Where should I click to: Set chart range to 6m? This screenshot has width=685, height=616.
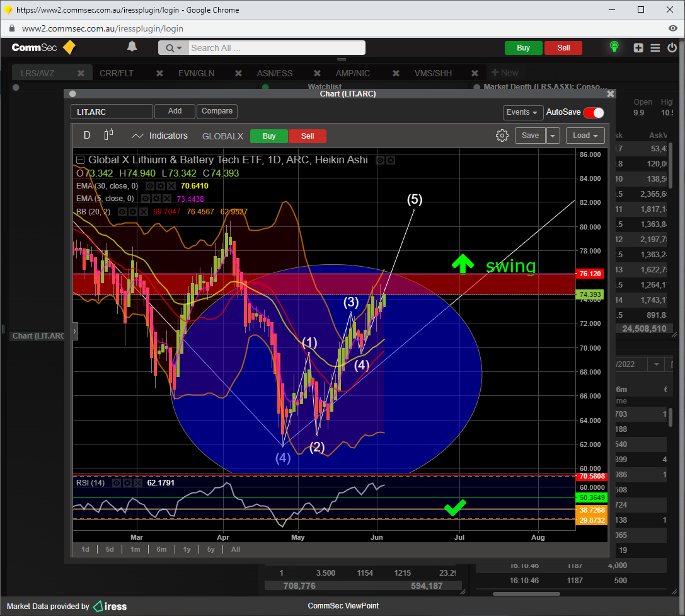coord(161,550)
